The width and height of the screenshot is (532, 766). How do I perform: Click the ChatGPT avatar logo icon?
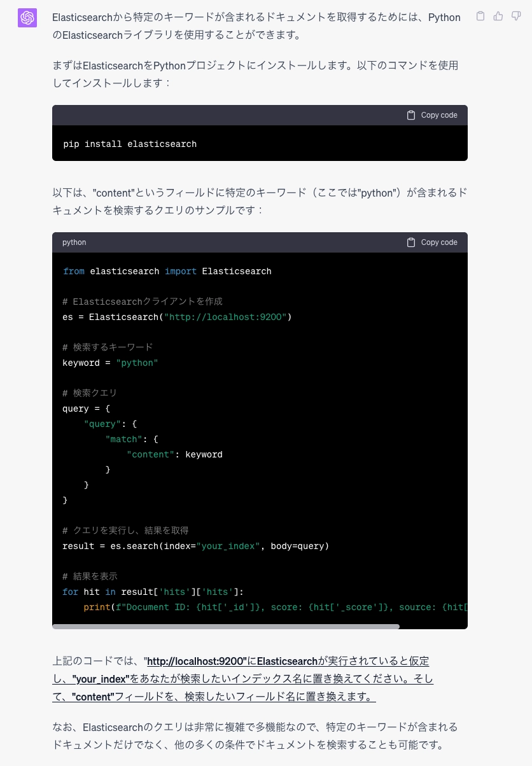coord(27,18)
